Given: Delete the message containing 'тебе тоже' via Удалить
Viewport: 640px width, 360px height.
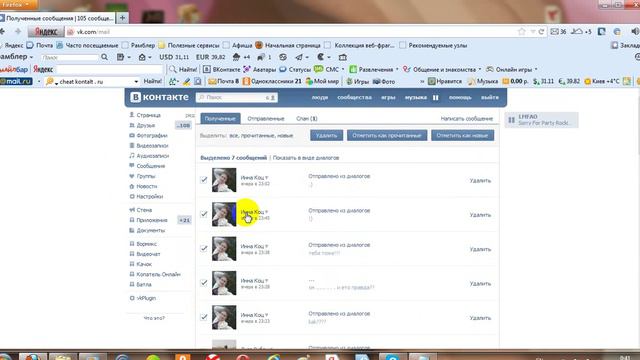Looking at the screenshot, I should tap(480, 249).
